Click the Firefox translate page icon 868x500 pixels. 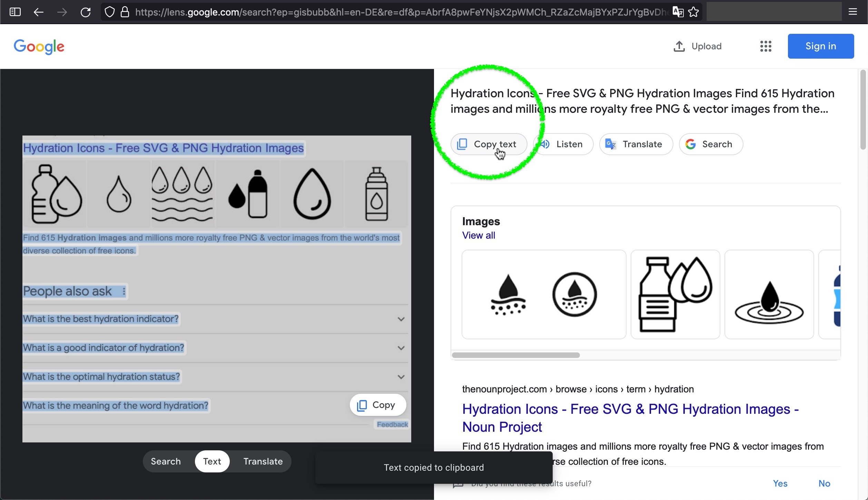[x=678, y=12]
